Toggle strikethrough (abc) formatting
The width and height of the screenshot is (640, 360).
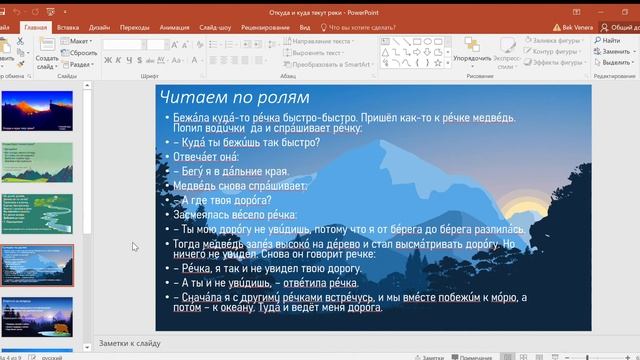tap(150, 60)
